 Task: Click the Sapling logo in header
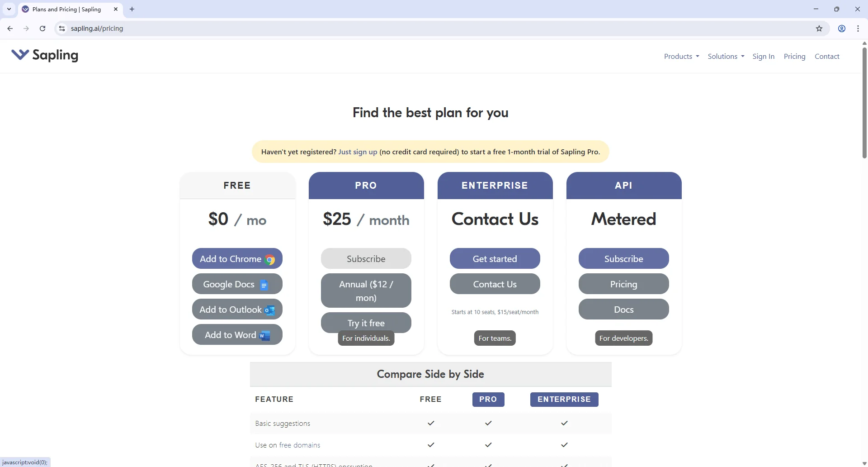point(45,55)
